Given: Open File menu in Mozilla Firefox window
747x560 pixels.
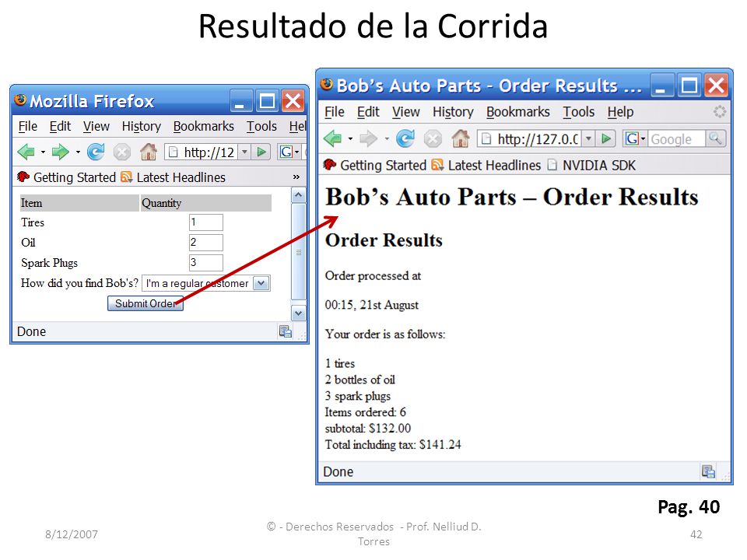Looking at the screenshot, I should (x=28, y=126).
